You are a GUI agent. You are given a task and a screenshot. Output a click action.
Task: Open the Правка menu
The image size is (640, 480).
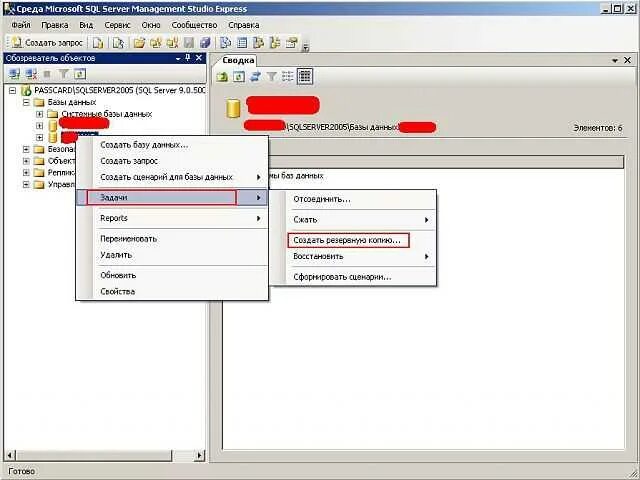click(x=55, y=25)
